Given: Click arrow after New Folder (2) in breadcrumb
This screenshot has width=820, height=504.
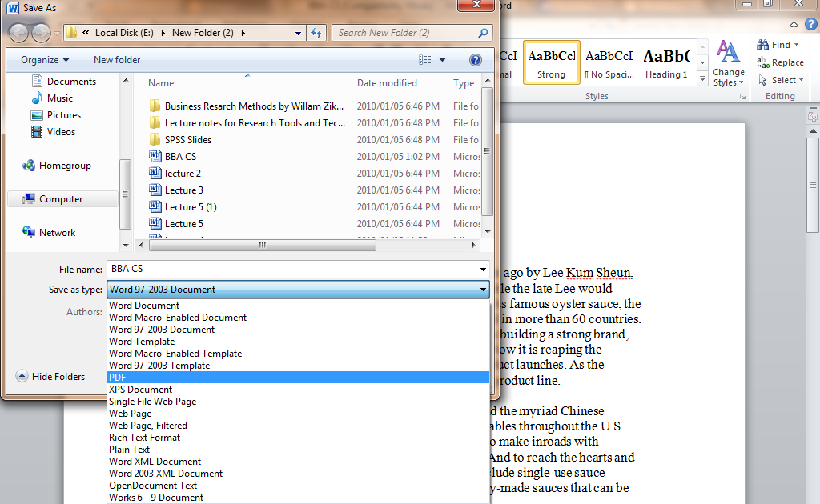Looking at the screenshot, I should [x=243, y=33].
